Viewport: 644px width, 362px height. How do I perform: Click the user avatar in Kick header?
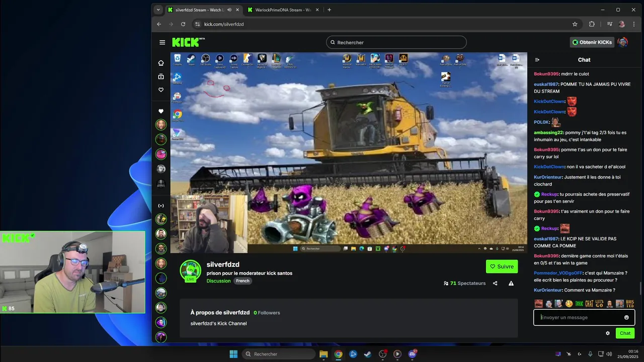click(622, 42)
